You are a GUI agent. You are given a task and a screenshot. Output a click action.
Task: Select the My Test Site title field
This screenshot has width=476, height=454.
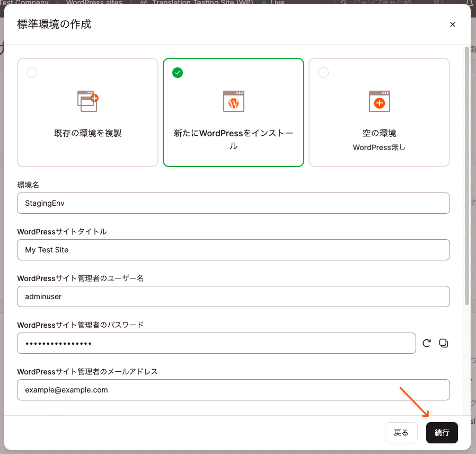click(233, 250)
